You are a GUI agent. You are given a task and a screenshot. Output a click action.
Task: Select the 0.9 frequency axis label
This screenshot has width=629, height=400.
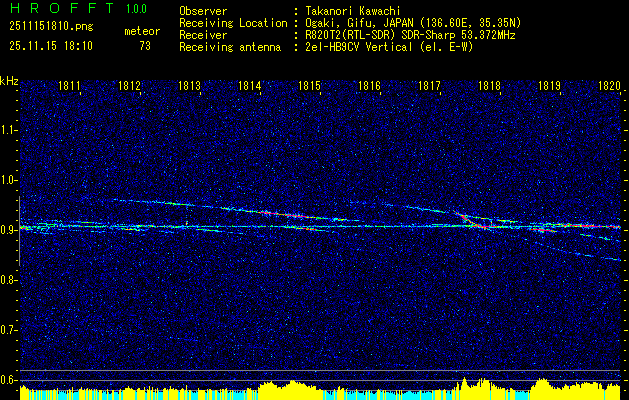click(x=9, y=230)
